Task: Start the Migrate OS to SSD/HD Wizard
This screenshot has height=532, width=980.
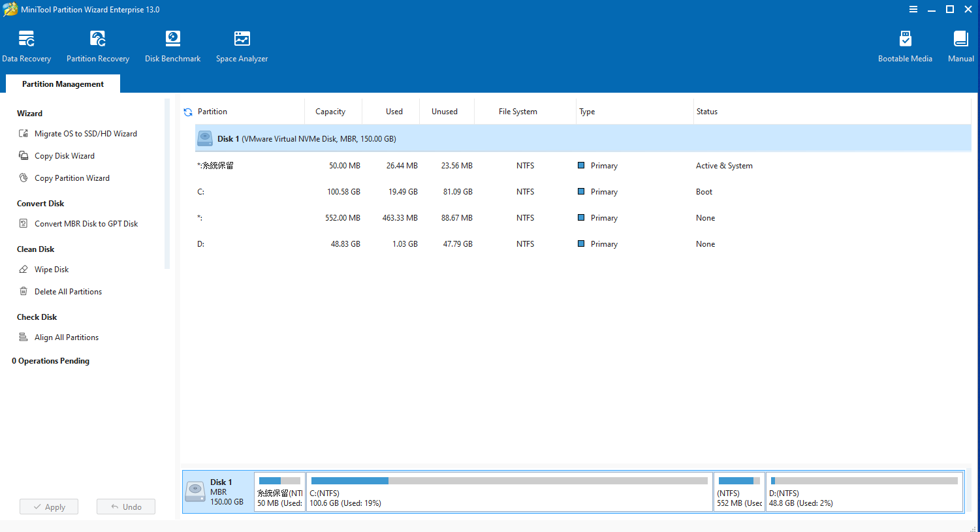Action: click(86, 134)
